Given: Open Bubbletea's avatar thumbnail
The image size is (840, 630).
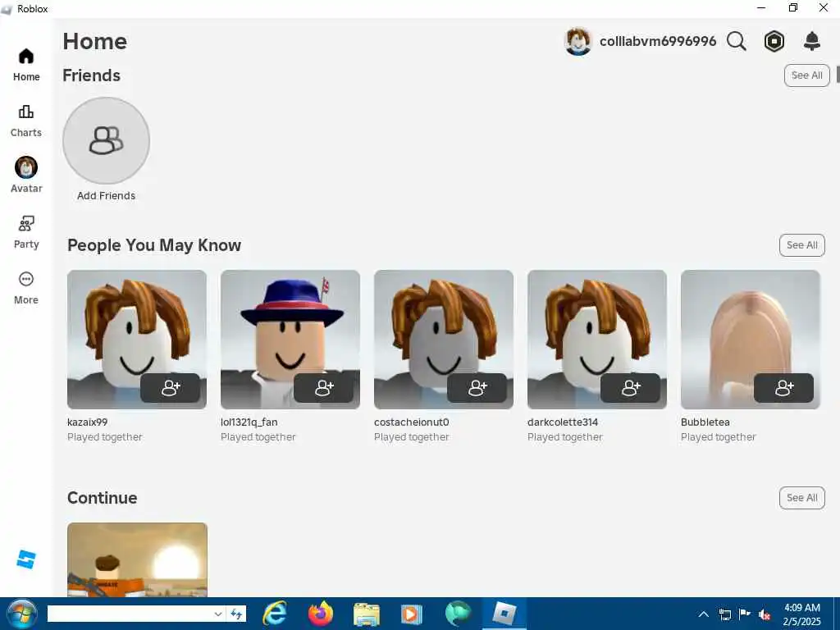Looking at the screenshot, I should pos(751,340).
